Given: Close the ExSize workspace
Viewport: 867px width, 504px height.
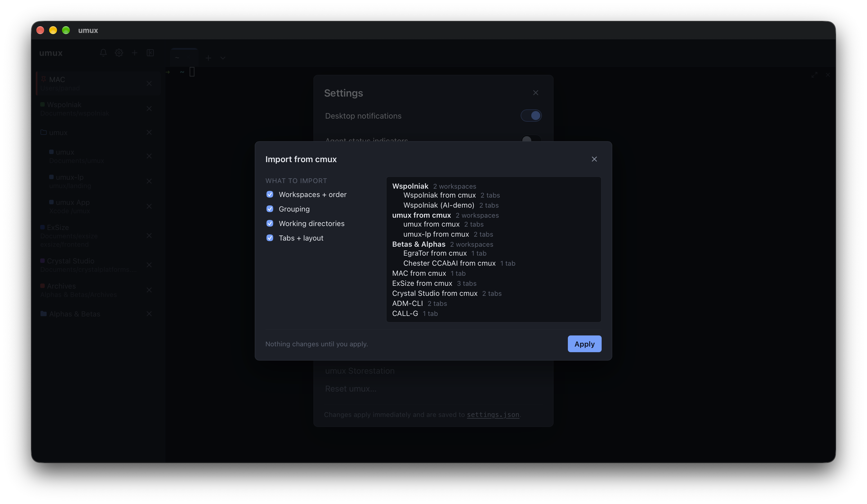Looking at the screenshot, I should point(149,236).
